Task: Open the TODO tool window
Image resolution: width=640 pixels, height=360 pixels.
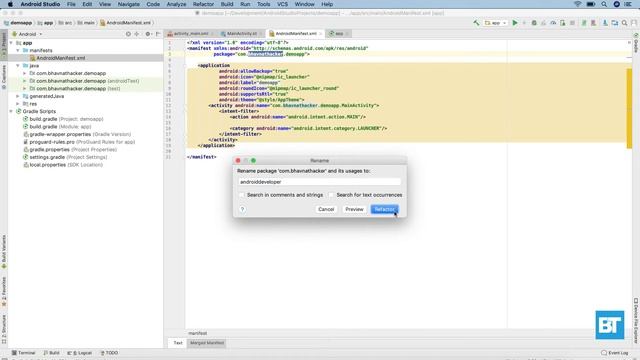Action: [109, 353]
